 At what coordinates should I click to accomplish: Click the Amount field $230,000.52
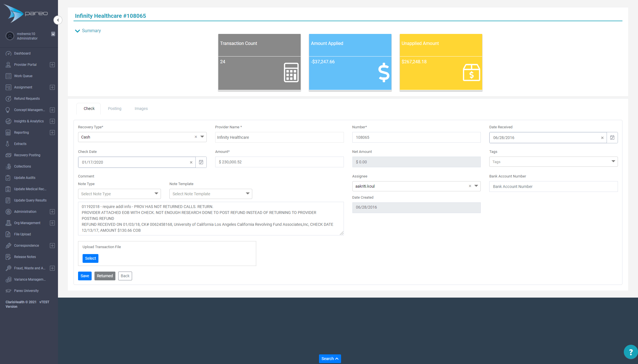(x=279, y=162)
